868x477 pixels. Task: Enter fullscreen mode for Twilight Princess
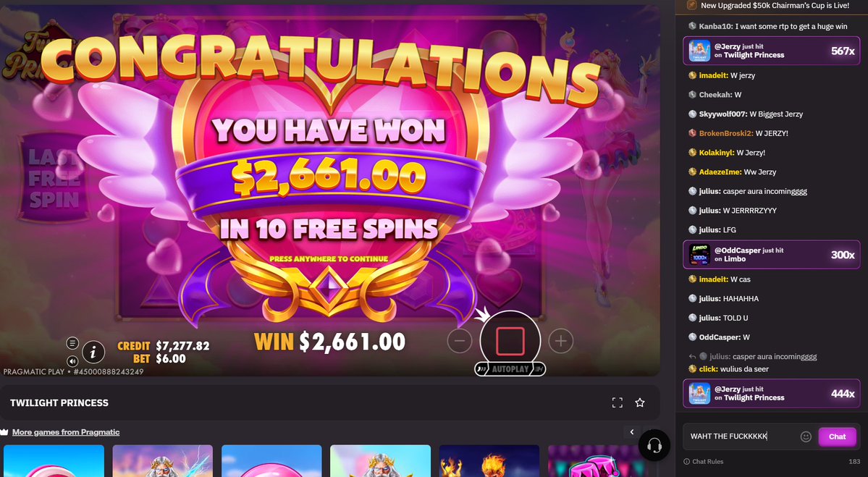click(x=618, y=403)
